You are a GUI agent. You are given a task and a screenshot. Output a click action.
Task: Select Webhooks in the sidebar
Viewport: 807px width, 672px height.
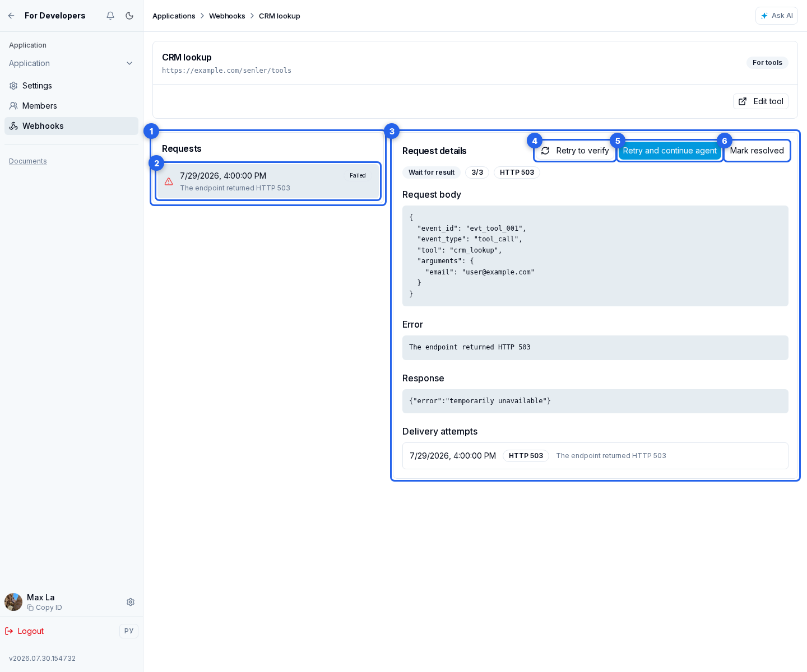coord(71,126)
